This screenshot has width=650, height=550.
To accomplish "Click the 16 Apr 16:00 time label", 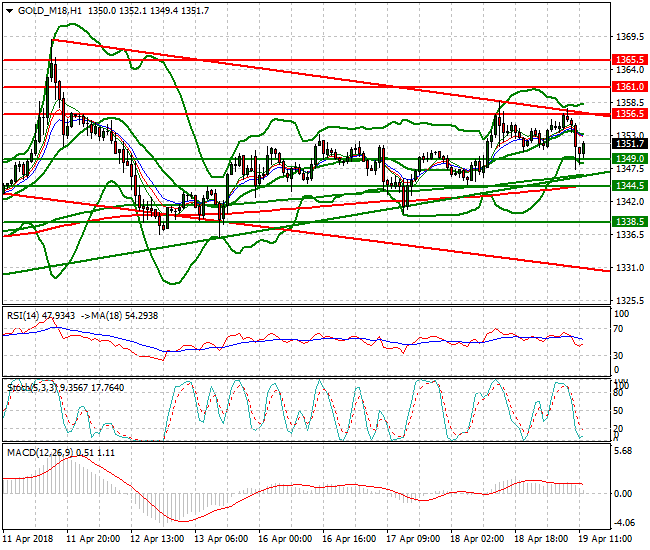I will 349,539.
